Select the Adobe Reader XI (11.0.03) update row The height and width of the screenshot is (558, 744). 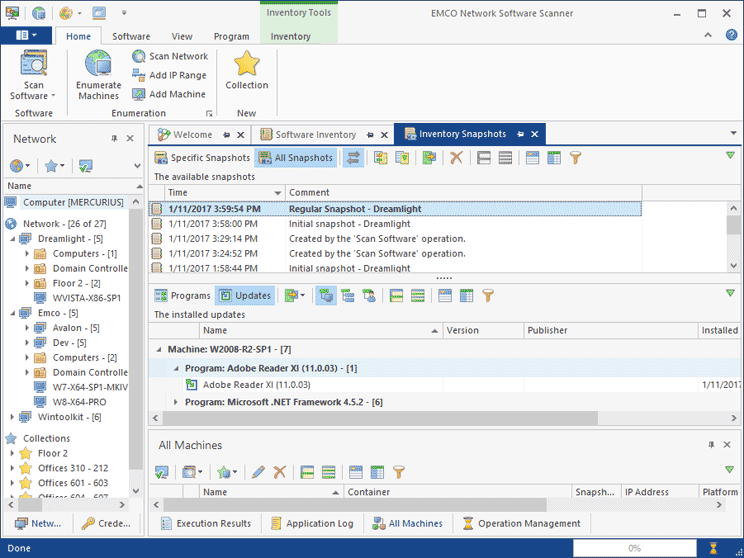coord(444,385)
